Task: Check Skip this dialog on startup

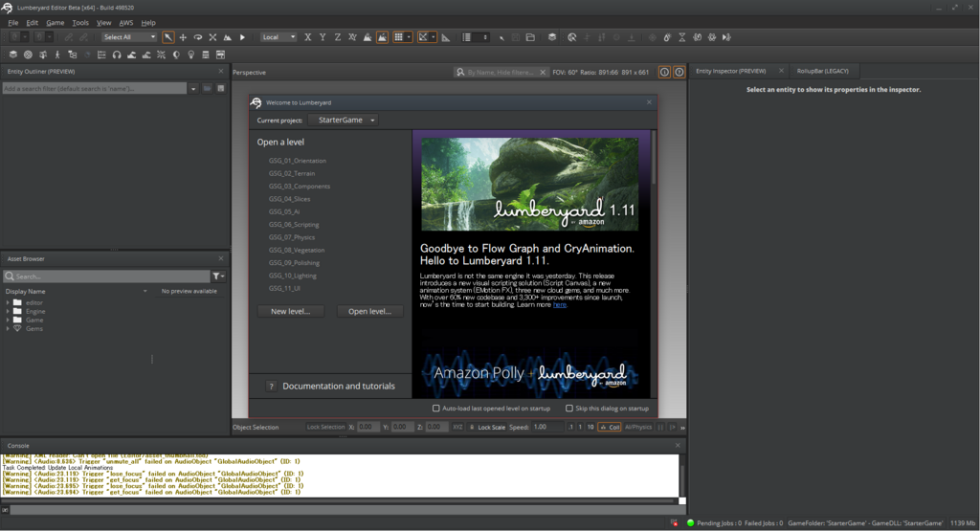Action: point(569,408)
